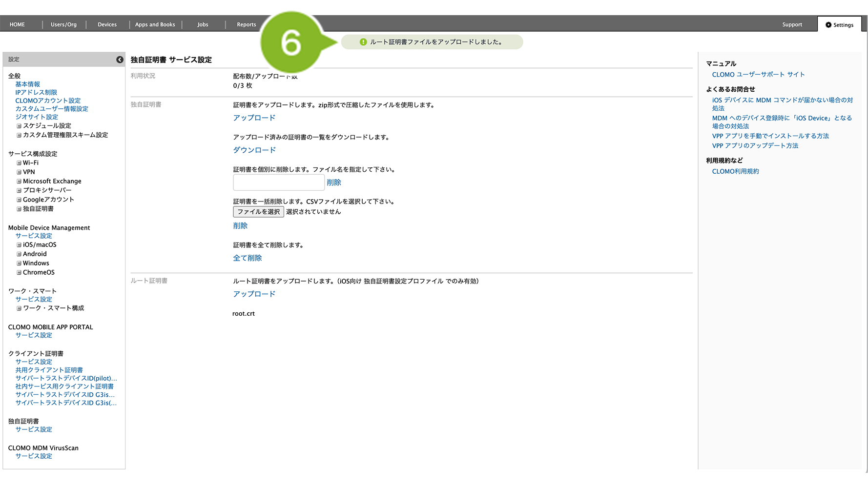Collapse the 設定 sidebar with arrow icon
868x488 pixels.
120,60
